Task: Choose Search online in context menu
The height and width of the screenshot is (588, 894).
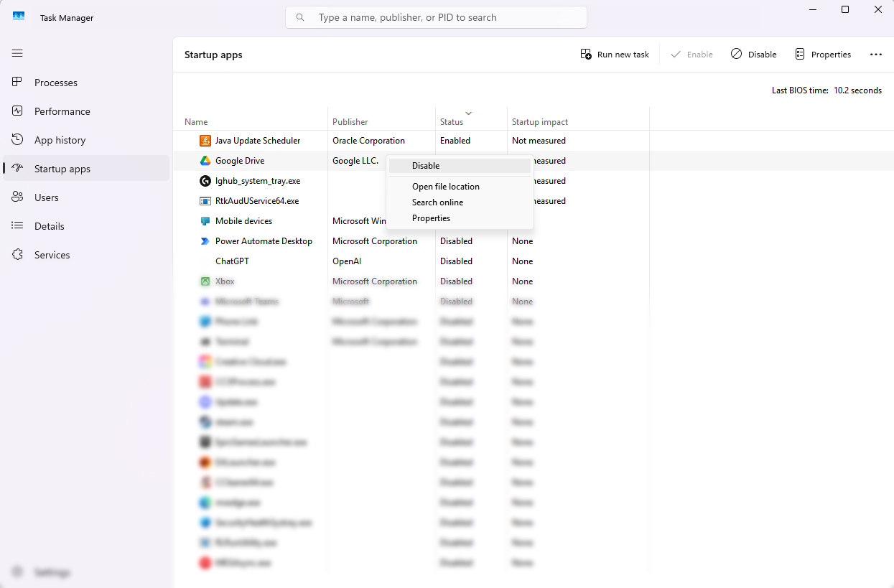Action: pos(460,202)
